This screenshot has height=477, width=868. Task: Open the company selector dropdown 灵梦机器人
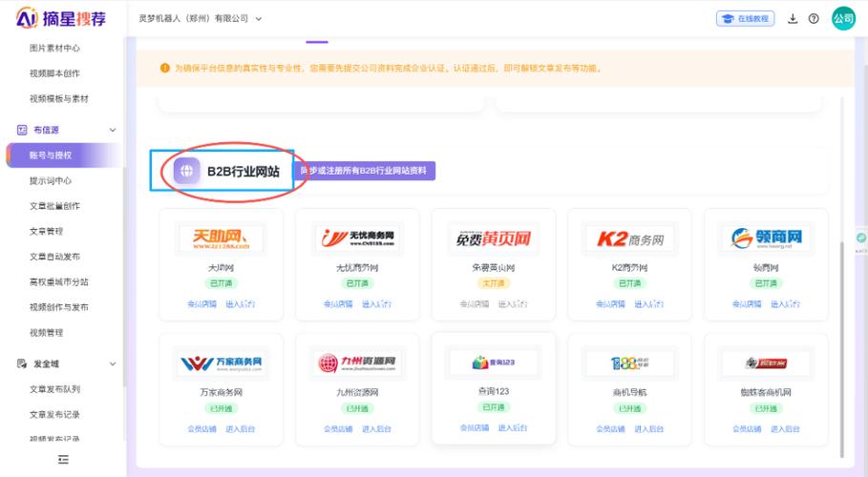click(200, 19)
